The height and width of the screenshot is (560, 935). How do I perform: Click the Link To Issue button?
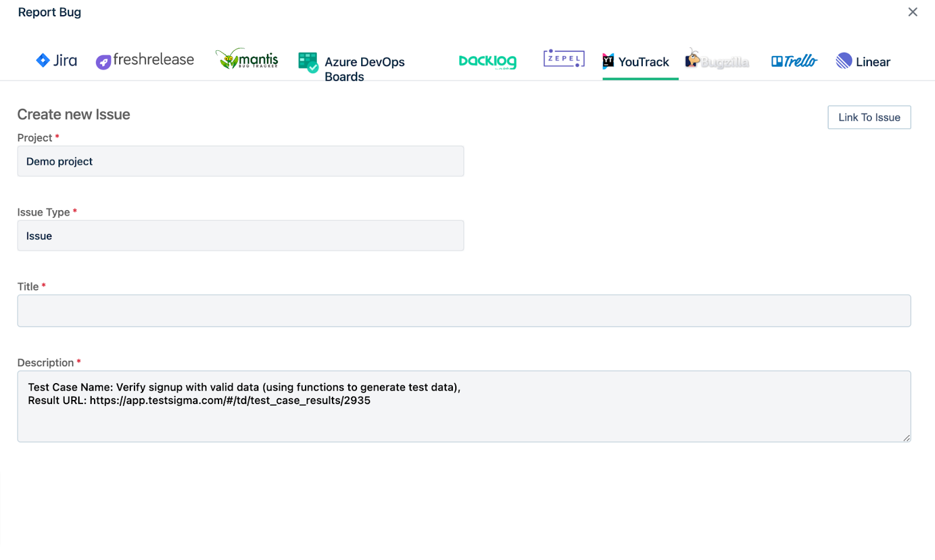coord(869,117)
